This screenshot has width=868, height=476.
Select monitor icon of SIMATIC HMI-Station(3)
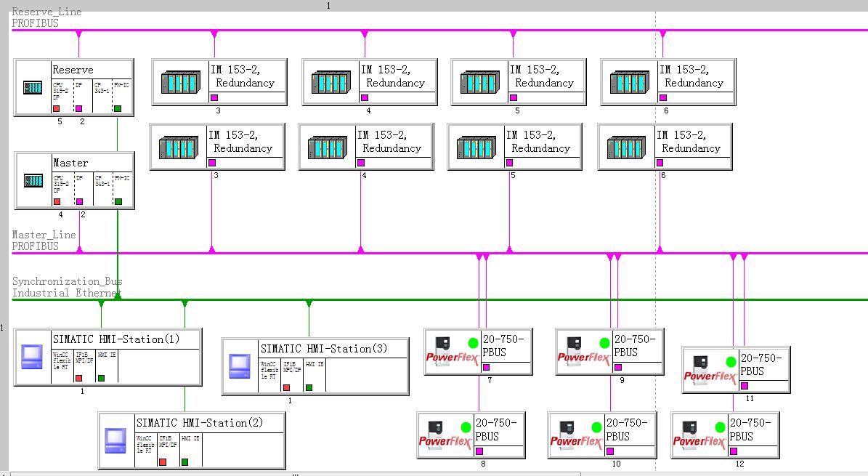tap(240, 366)
